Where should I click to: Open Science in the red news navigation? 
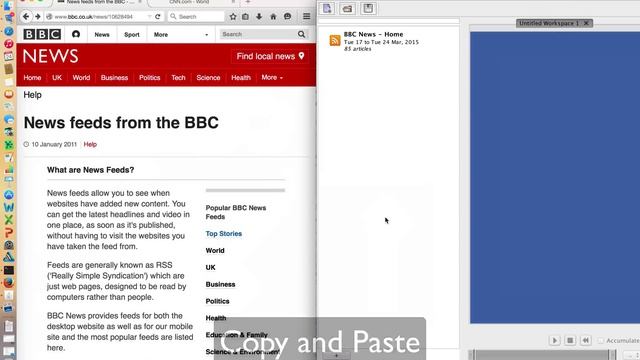point(208,78)
